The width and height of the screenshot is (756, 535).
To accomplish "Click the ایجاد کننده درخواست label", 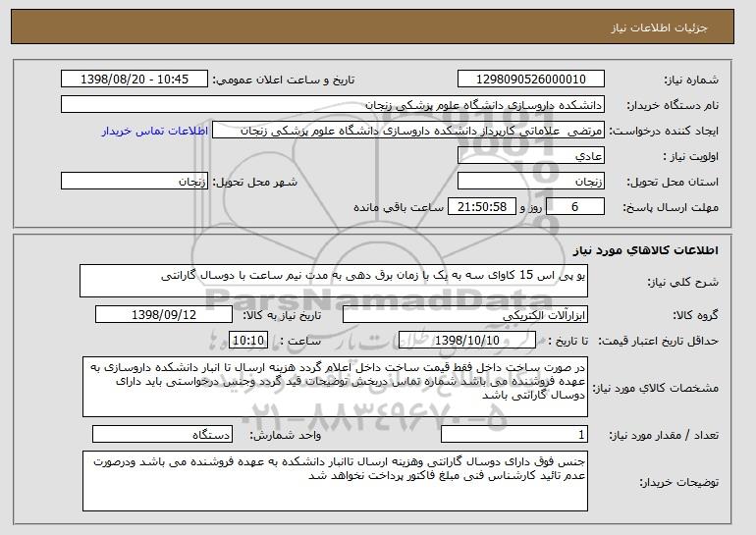I will (664, 132).
